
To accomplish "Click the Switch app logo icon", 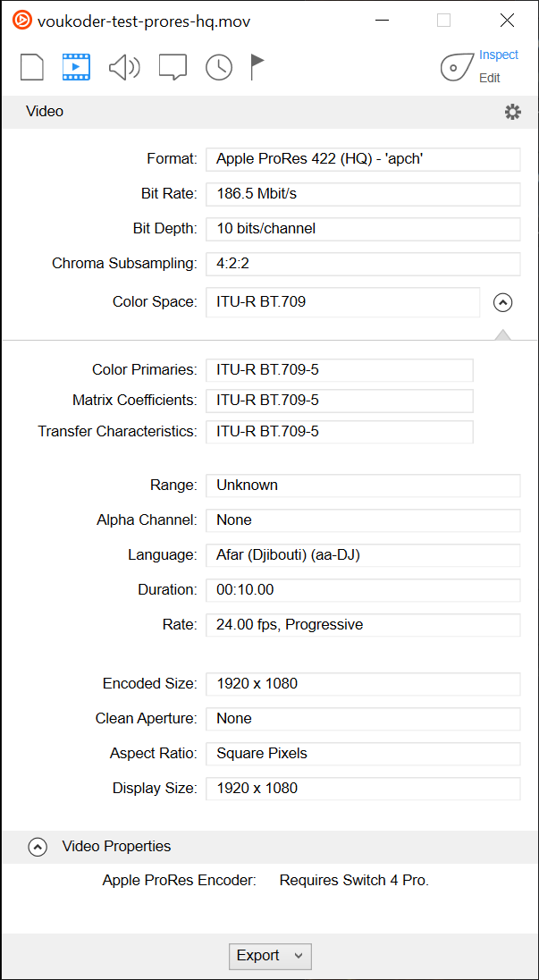I will click(x=21, y=21).
